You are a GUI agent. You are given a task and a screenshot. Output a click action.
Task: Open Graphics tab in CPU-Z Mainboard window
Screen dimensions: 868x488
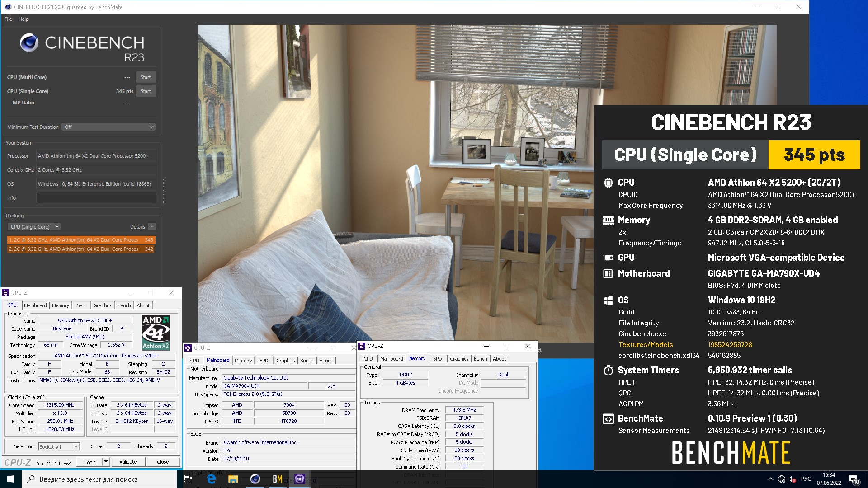tap(285, 361)
